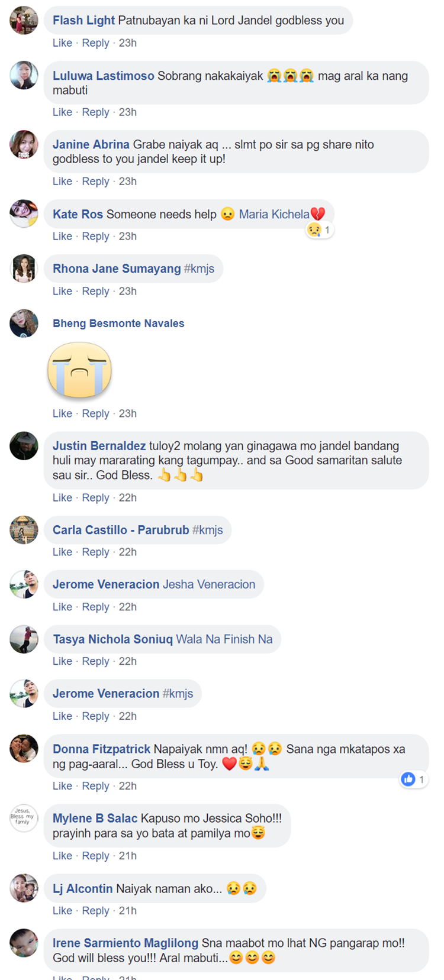
Task: Open the 23h timestamp on Flash Light's comment
Action: (128, 43)
